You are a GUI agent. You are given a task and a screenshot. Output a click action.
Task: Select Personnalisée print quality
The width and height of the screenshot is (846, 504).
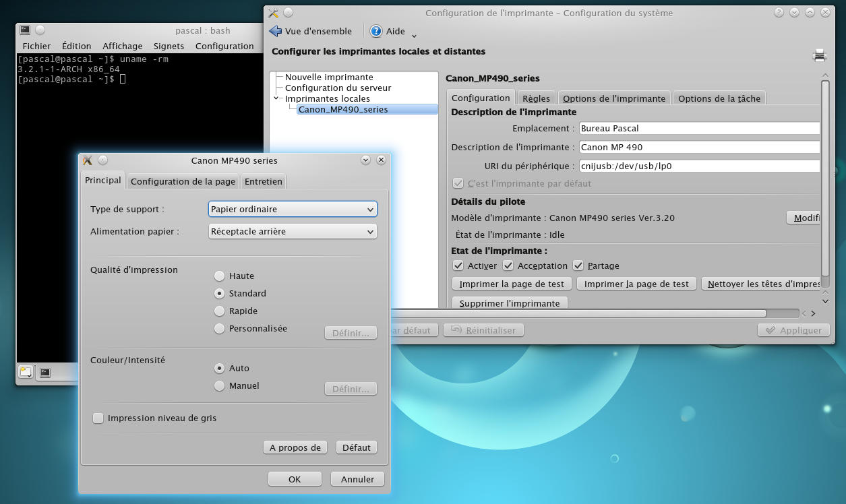coord(219,328)
